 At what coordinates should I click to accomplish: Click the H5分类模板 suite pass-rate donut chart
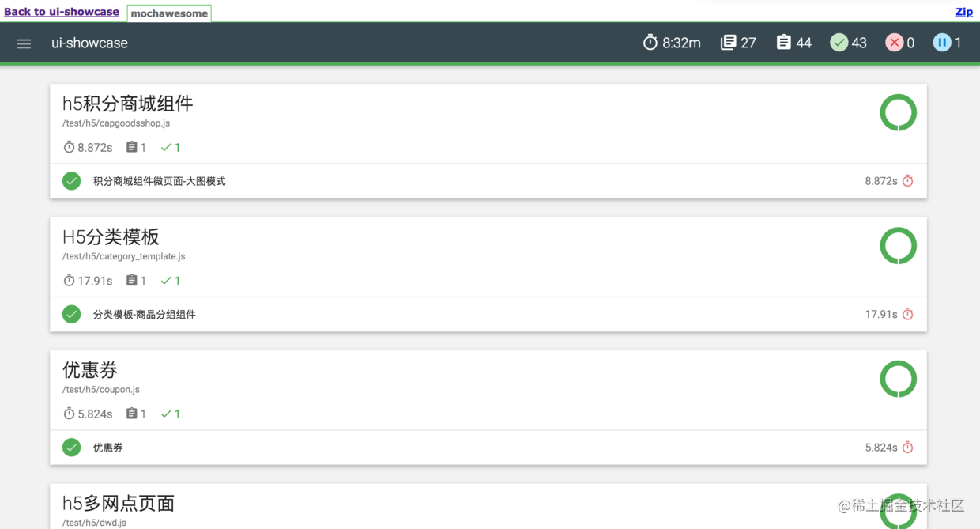click(x=899, y=246)
